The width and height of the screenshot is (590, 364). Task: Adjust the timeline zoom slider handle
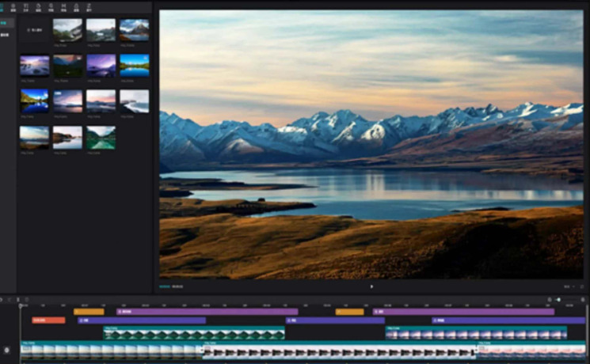pos(559,300)
